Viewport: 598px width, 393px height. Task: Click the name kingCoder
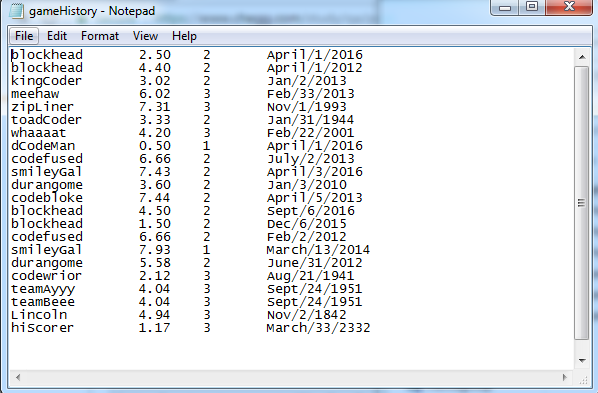[x=46, y=81]
